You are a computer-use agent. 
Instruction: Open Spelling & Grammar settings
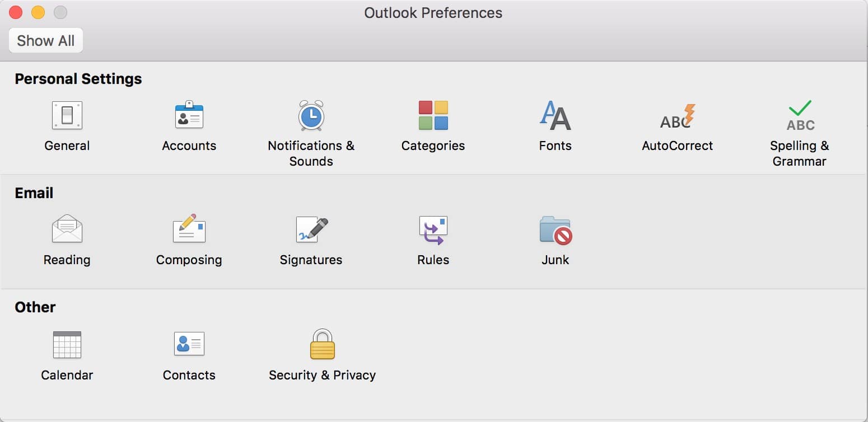point(800,116)
